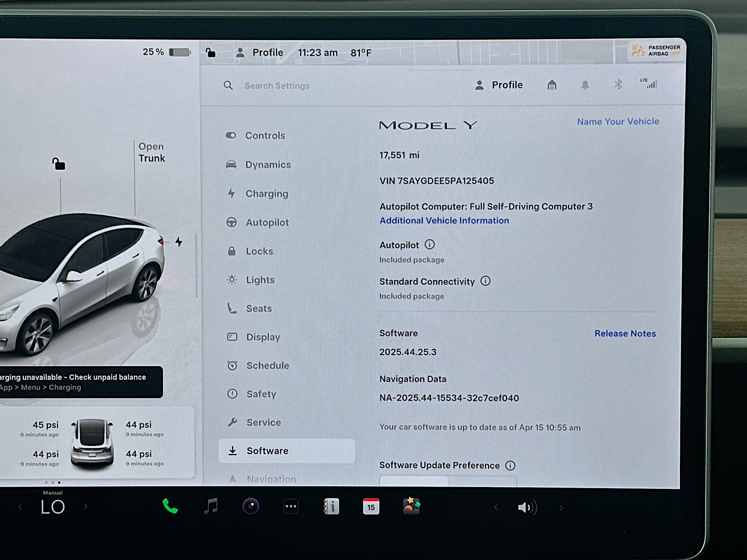Click the left arrow beside the volume control

point(497,507)
